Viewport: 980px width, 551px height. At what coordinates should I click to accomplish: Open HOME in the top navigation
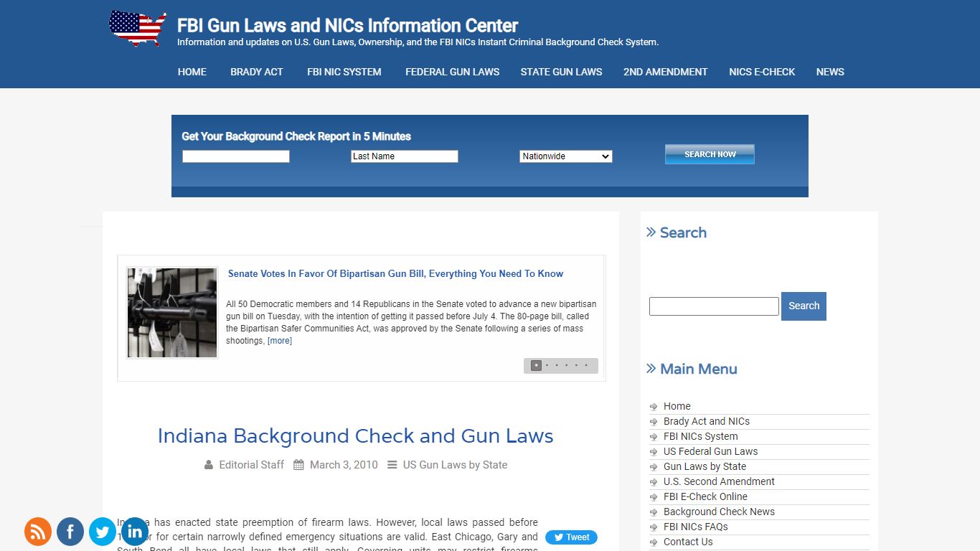click(192, 72)
